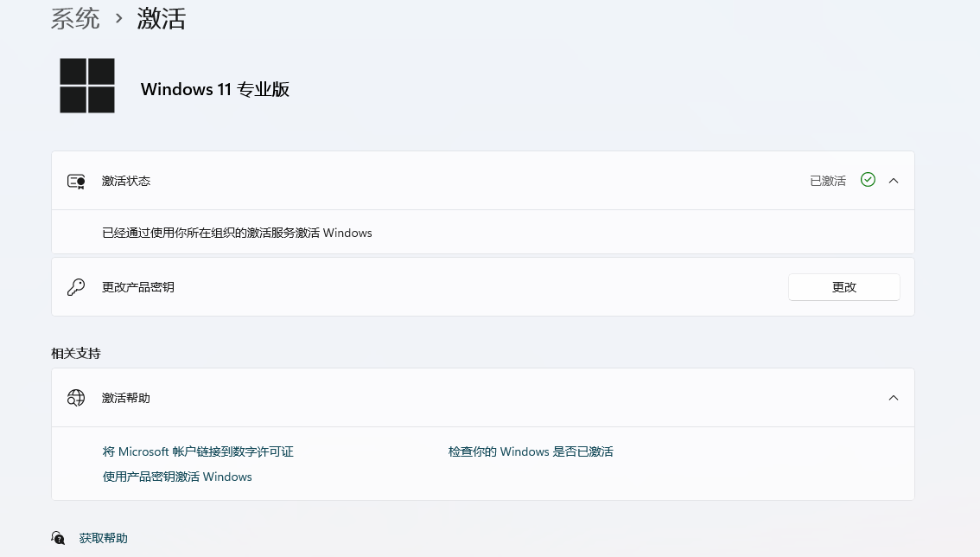Click the 获取帮助 headset icon
The width and height of the screenshot is (980, 557).
[x=58, y=538]
